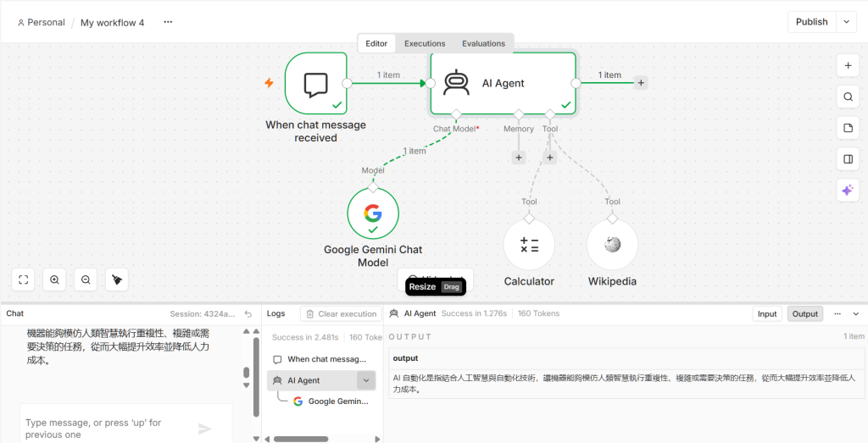Select Google Gemini log sub-row

(x=331, y=401)
